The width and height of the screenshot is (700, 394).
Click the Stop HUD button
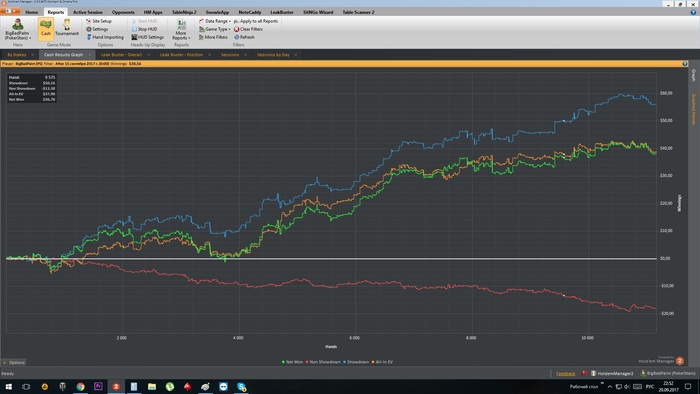144,29
